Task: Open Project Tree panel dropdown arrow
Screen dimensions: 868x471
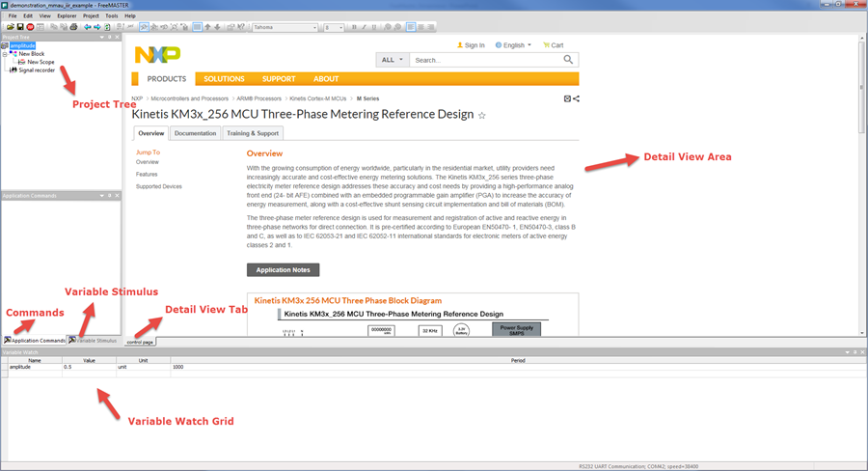Action: pyautogui.click(x=102, y=37)
